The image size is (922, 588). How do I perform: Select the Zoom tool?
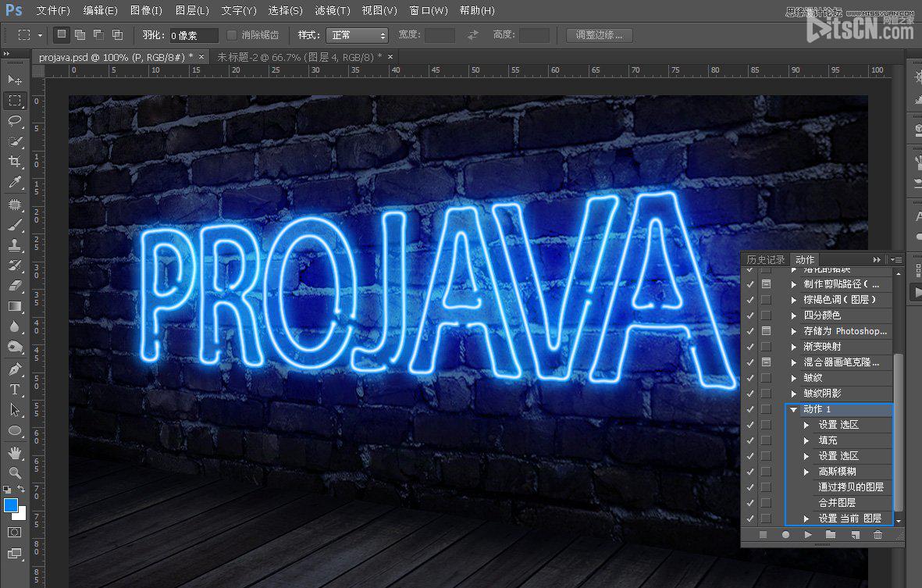[14, 472]
